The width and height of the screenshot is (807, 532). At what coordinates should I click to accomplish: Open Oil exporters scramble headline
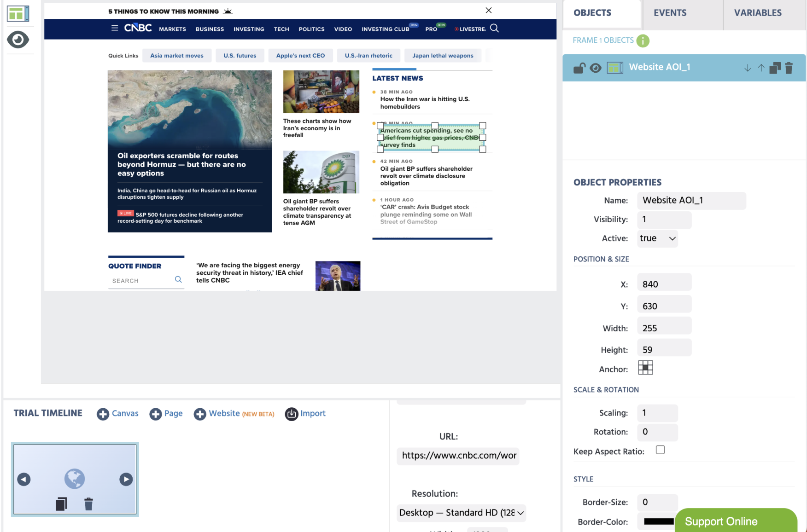181,164
